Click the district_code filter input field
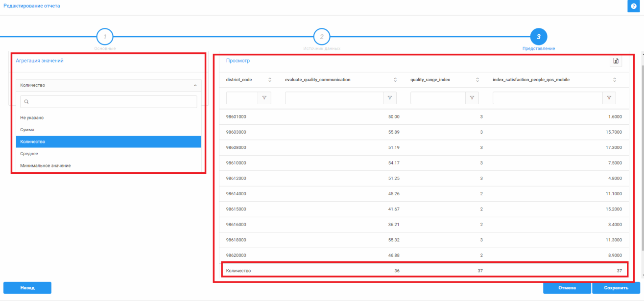644x301 pixels. [242, 98]
